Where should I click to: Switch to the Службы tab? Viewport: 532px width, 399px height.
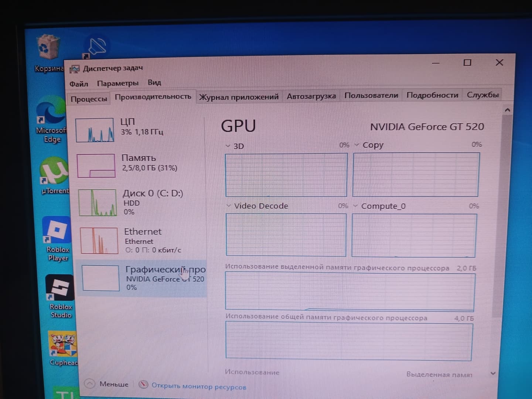[x=482, y=95]
